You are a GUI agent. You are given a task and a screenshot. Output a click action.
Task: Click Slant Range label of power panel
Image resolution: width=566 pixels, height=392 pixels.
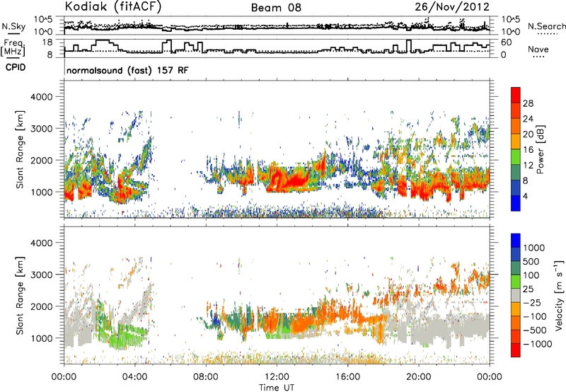point(20,149)
